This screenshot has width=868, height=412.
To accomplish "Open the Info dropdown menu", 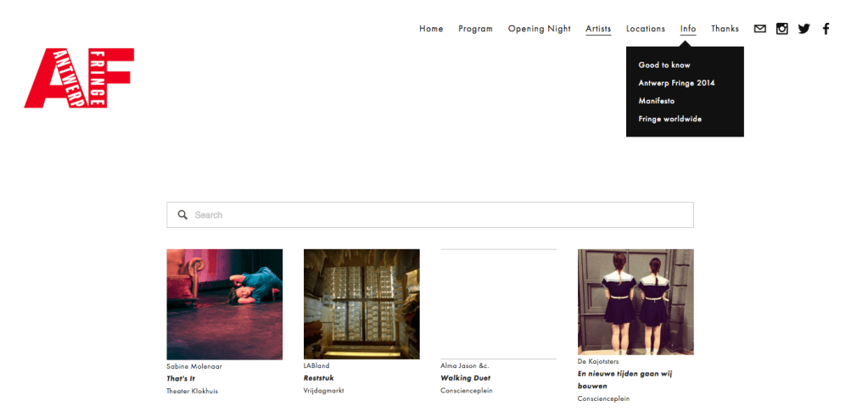I will 687,29.
